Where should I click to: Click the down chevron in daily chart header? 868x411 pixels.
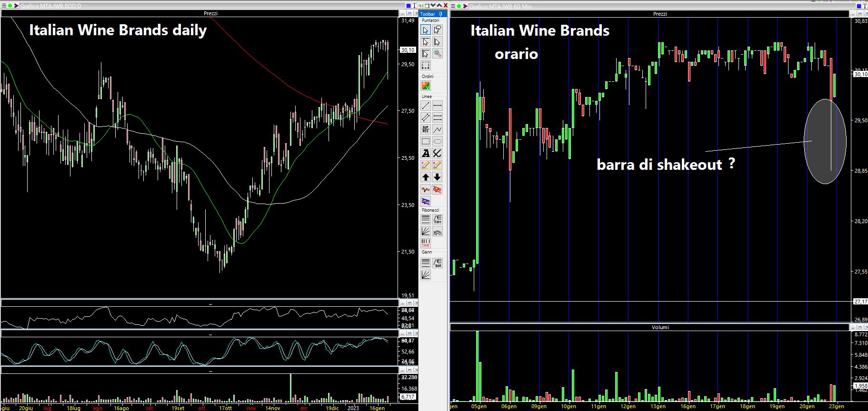(433, 6)
